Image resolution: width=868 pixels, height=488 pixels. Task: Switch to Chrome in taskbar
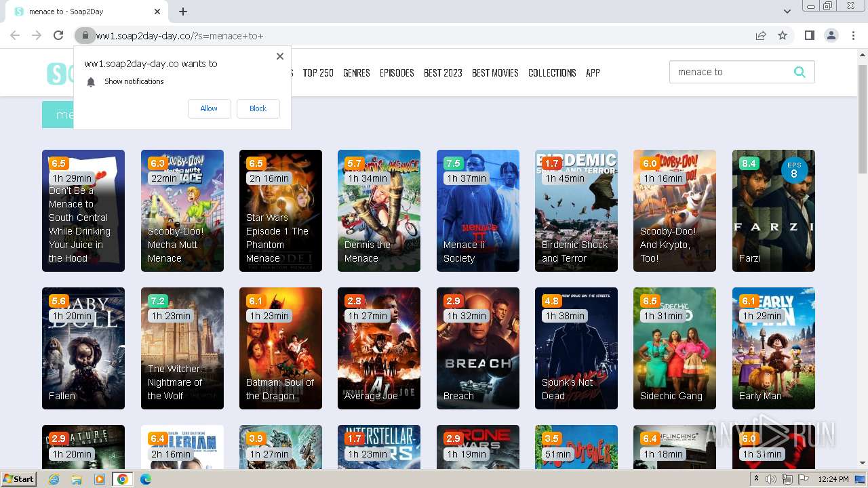[x=123, y=479]
